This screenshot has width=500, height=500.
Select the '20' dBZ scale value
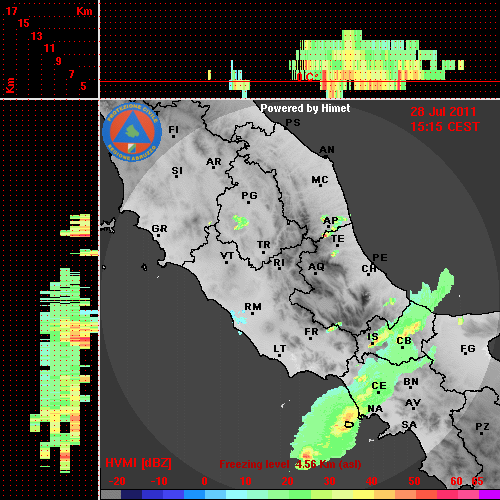(288, 481)
